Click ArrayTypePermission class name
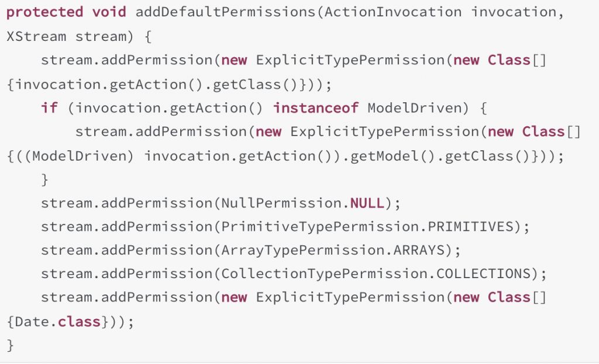The image size is (599, 364). point(303,250)
